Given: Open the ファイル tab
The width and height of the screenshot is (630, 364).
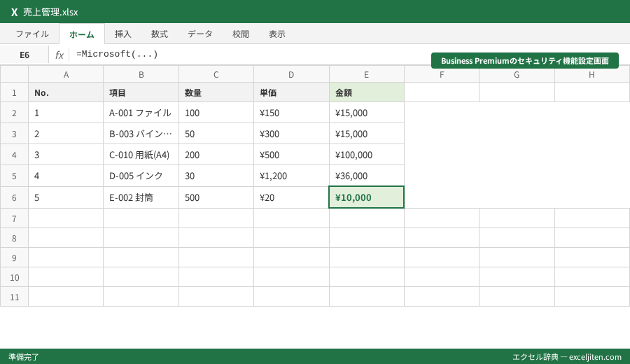Looking at the screenshot, I should pos(32,34).
